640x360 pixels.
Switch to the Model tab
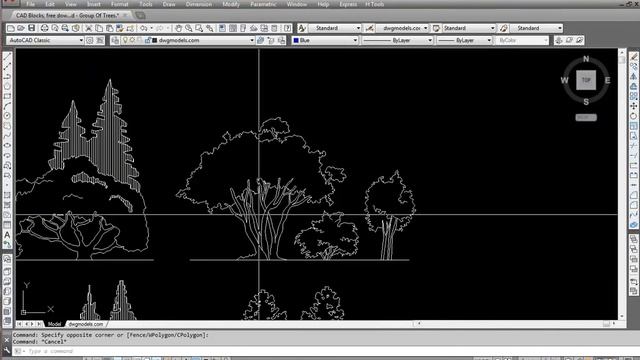pyautogui.click(x=54, y=324)
